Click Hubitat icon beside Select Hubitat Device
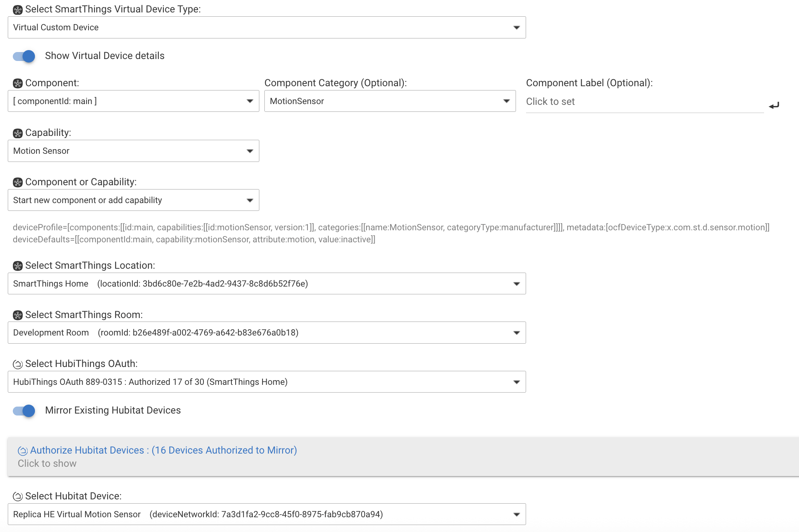 click(x=18, y=497)
